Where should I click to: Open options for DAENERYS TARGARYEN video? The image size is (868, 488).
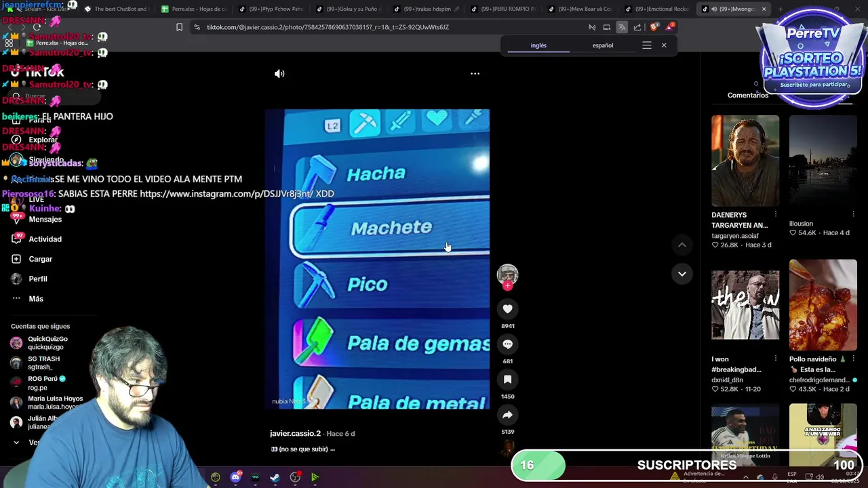point(776,215)
